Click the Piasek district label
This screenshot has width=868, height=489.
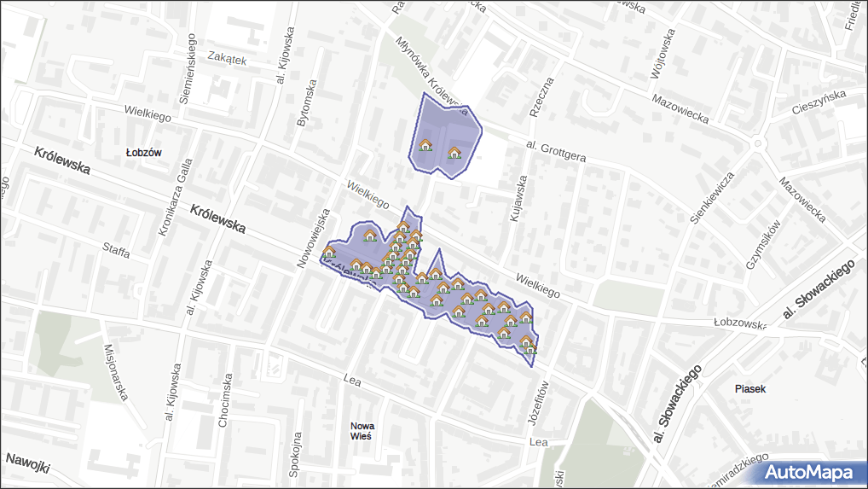[x=750, y=389]
